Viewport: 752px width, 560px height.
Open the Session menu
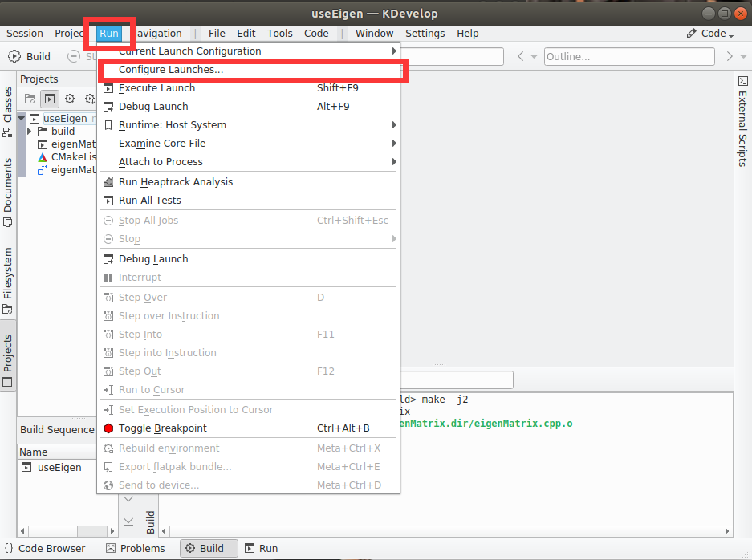[24, 34]
